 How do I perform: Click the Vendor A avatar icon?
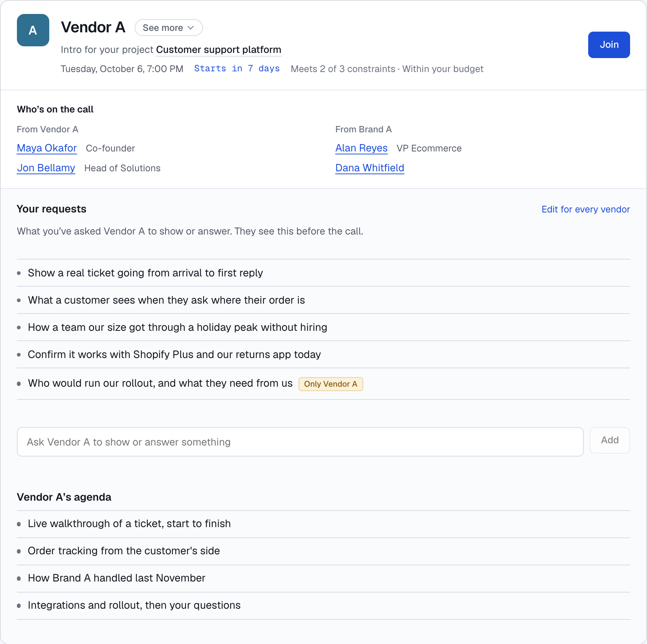pos(33,30)
